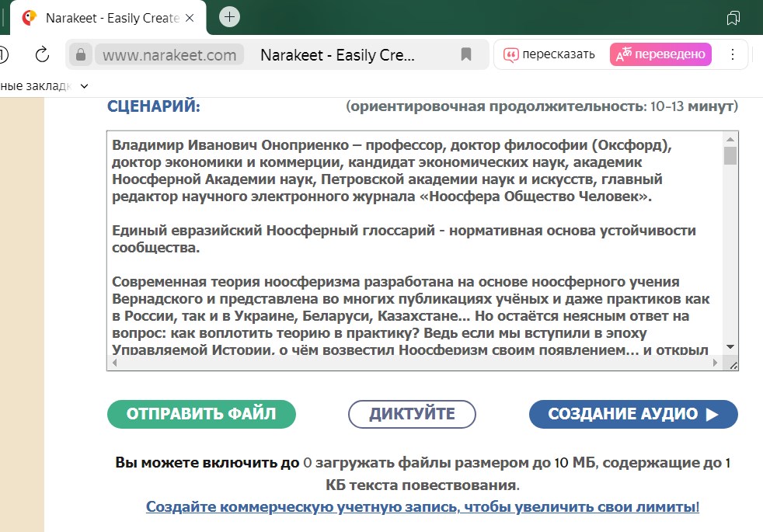Click the www.narakeet.com address field
Screen dimensions: 763x532
click(169, 55)
